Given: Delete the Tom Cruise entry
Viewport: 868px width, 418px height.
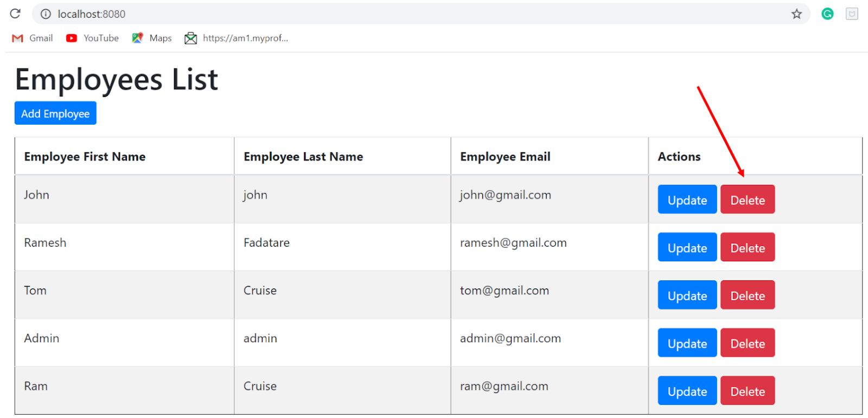Looking at the screenshot, I should [x=747, y=295].
